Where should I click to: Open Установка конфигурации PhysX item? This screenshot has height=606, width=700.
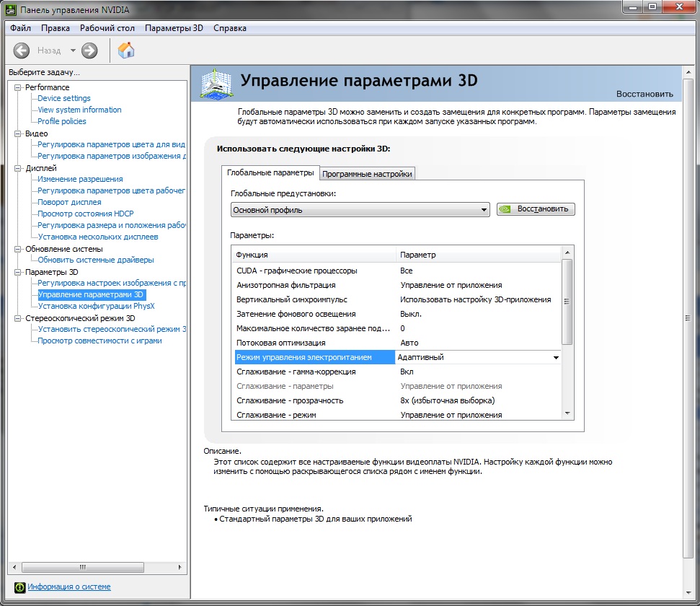(96, 306)
